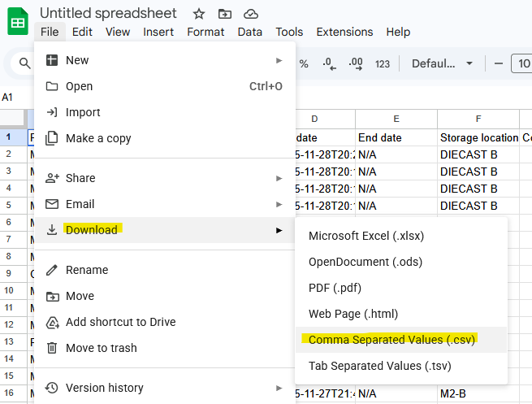Screen dimensions: 532x404
Task: Click the Version history clock icon
Action: click(x=51, y=388)
